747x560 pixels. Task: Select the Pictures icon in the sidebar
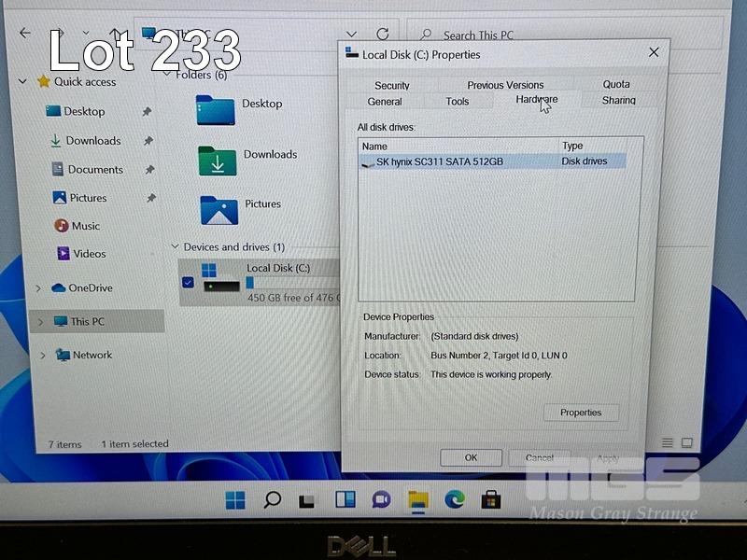[60, 198]
